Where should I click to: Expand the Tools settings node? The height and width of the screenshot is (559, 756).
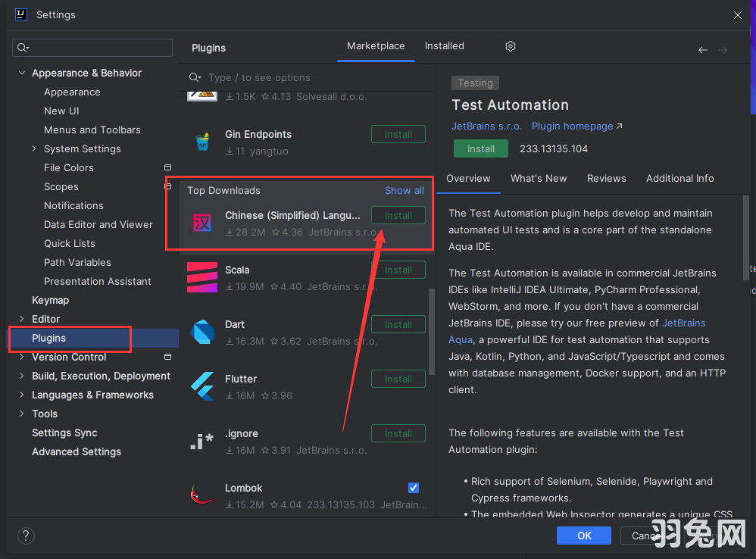(x=22, y=414)
